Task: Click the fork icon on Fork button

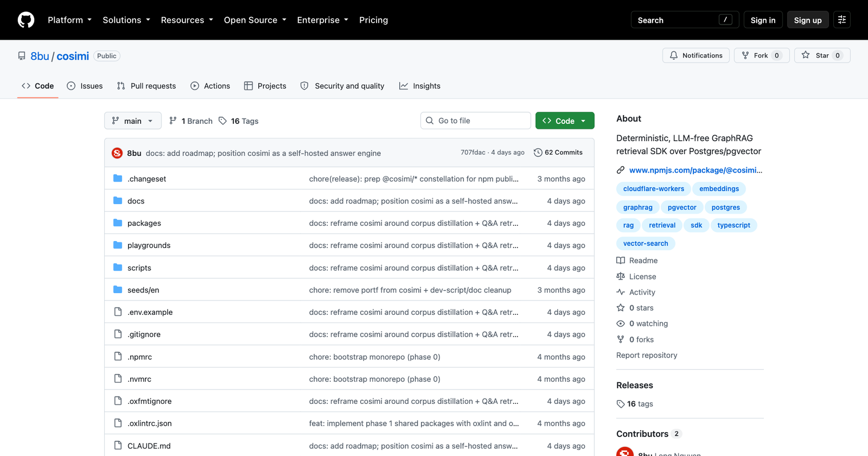Action: coord(745,55)
